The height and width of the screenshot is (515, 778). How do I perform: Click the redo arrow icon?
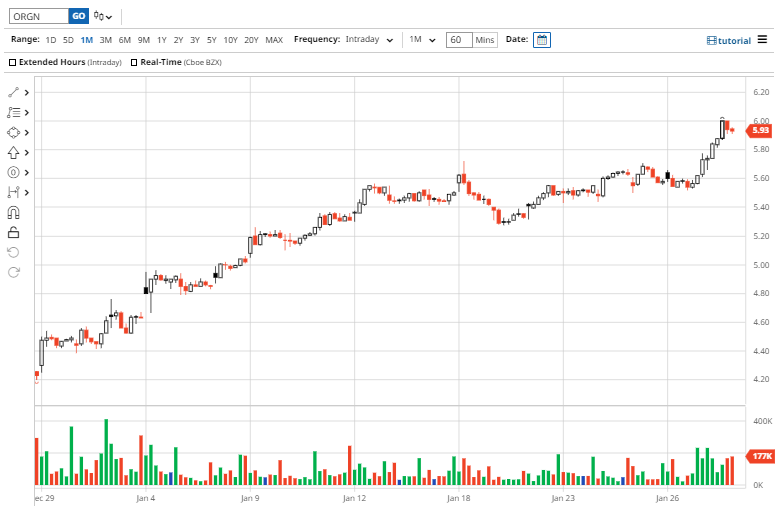13,272
